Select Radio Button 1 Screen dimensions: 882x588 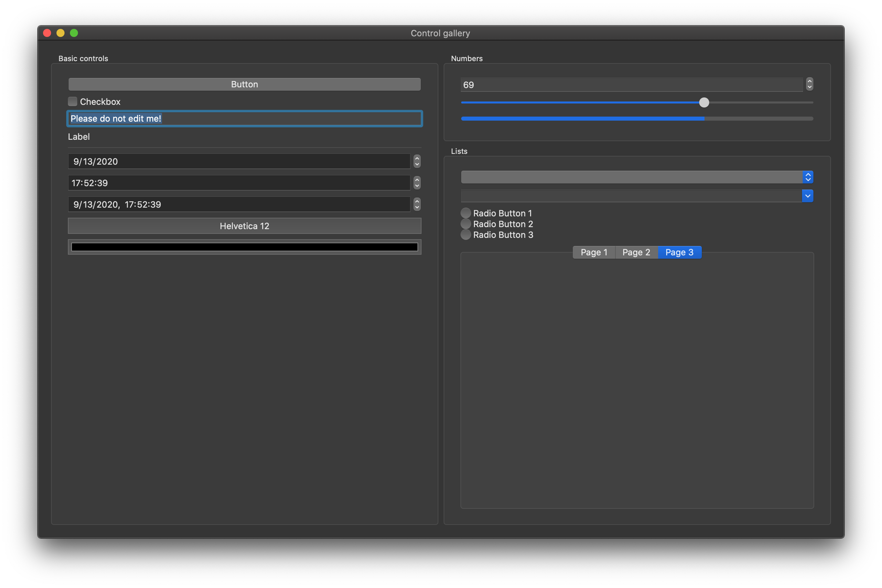click(466, 213)
